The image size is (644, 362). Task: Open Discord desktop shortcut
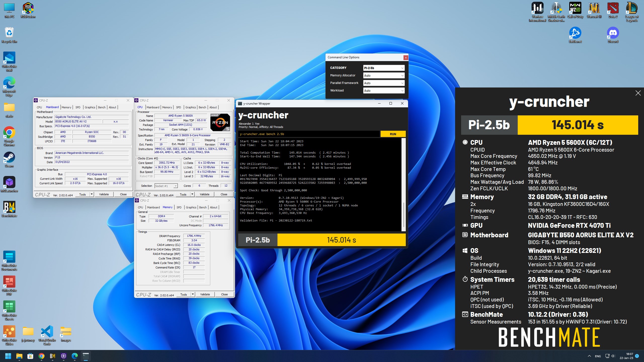coord(613,35)
